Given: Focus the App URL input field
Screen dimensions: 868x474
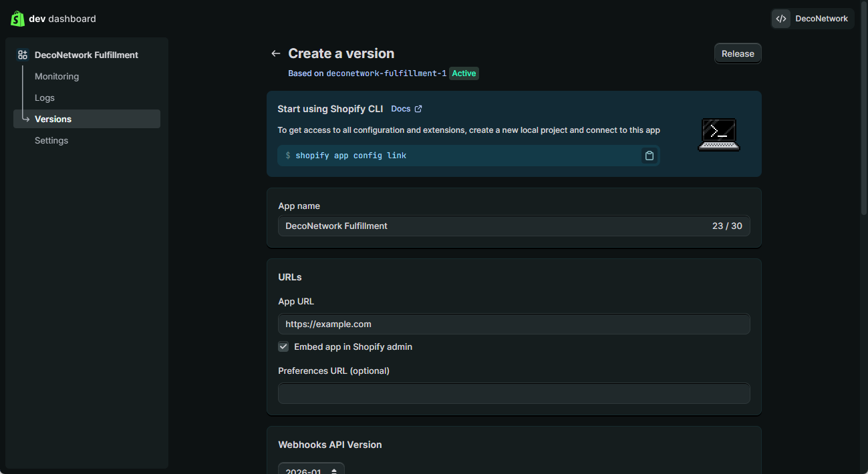Looking at the screenshot, I should click(x=514, y=324).
